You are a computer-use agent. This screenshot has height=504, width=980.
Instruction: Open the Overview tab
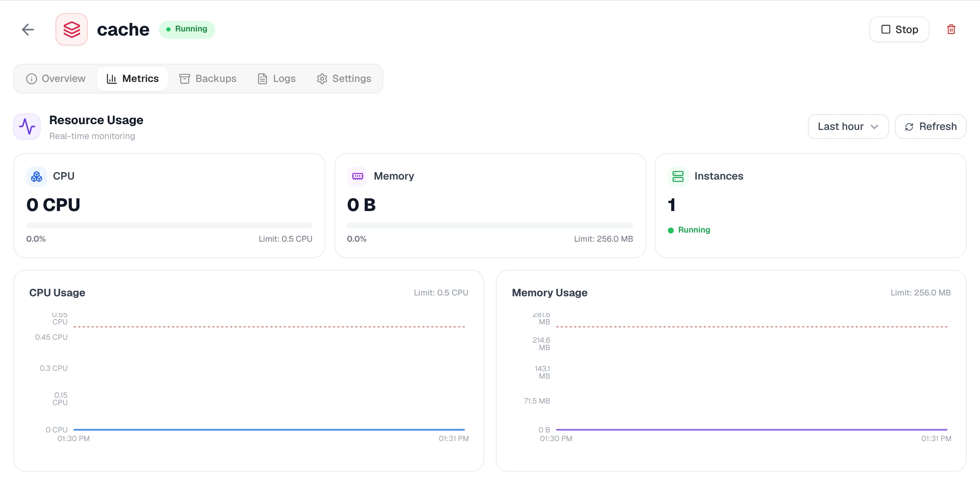pos(56,79)
